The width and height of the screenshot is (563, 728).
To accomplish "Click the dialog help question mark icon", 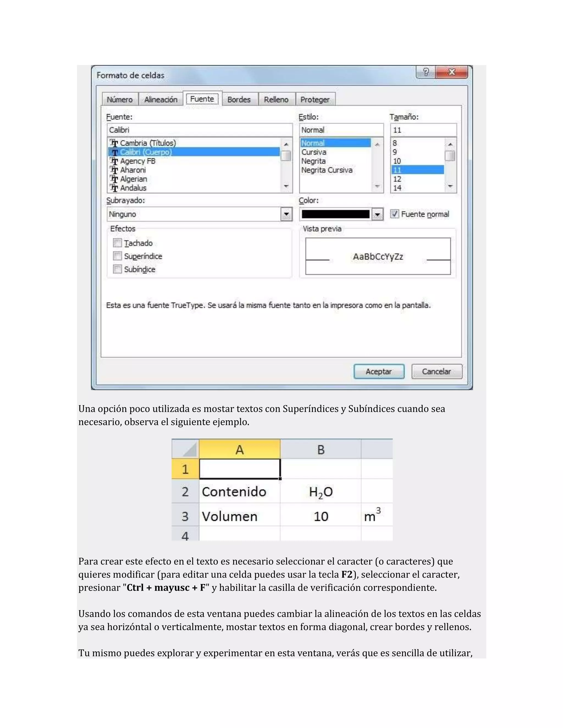I will (x=426, y=72).
